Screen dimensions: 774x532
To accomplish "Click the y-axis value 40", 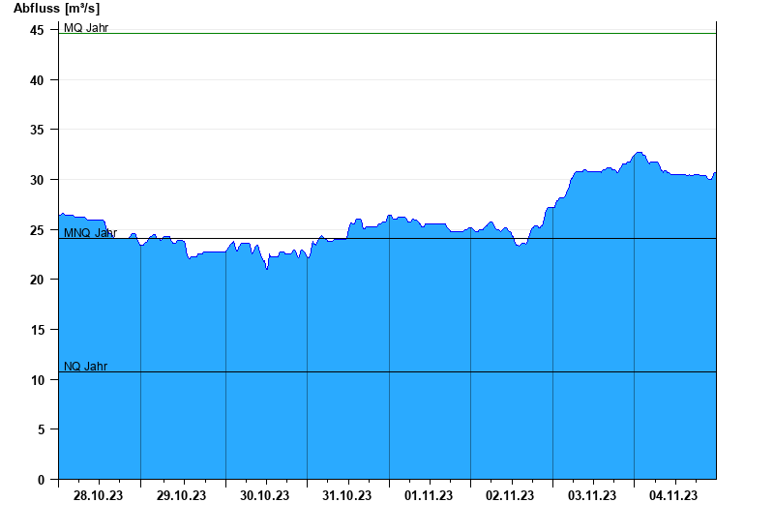I will coord(37,80).
